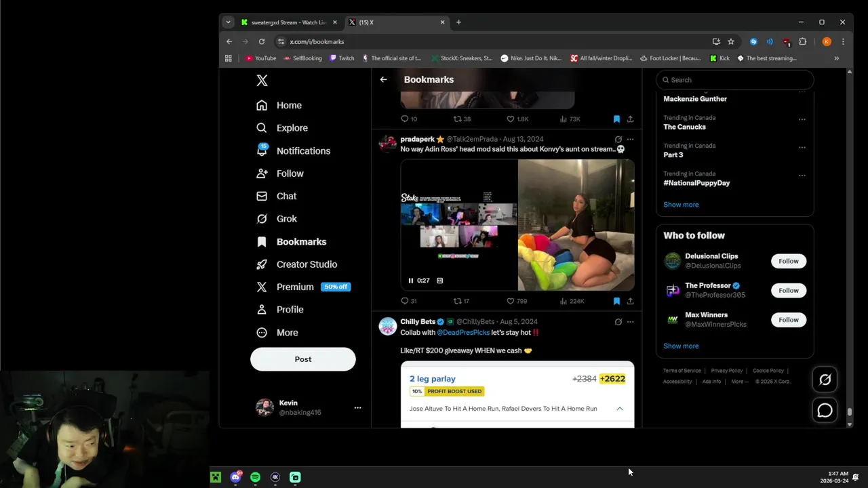Like the pradaperk post
868x488 pixels.
click(517, 301)
